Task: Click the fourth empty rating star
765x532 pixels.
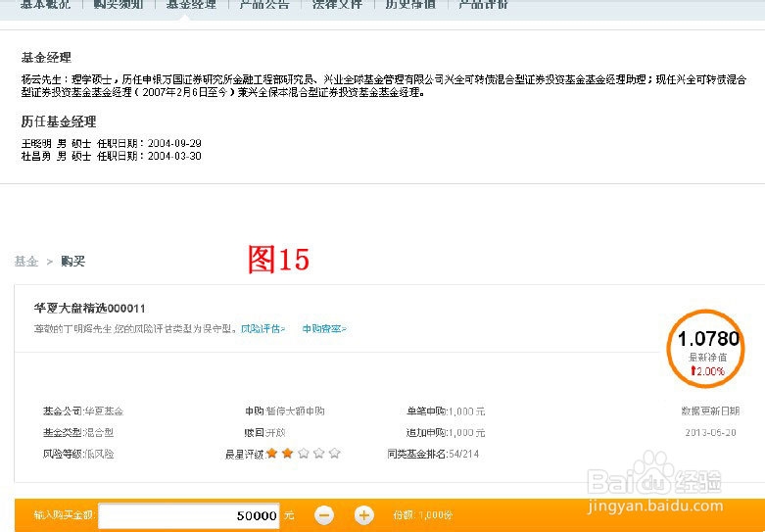Action: pyautogui.click(x=319, y=454)
